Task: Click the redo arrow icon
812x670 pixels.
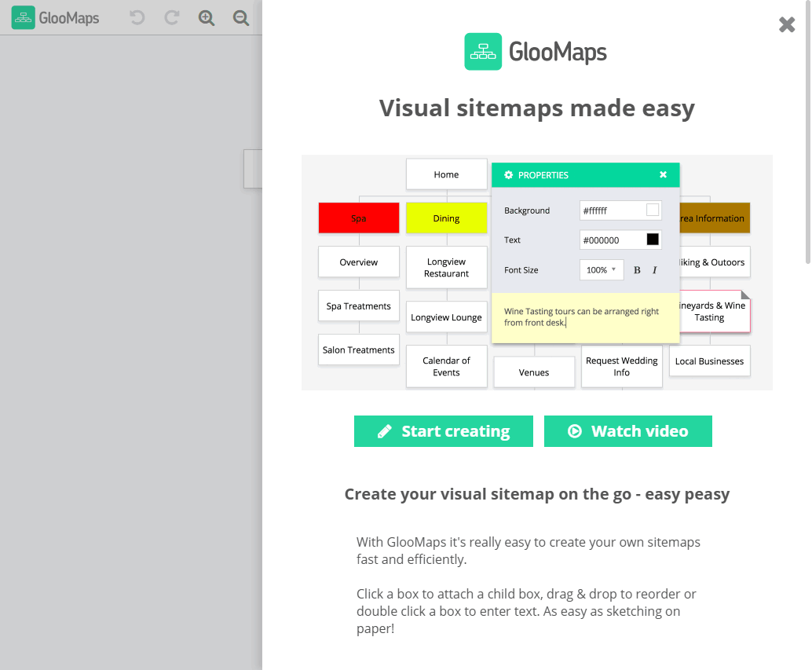Action: pyautogui.click(x=172, y=17)
